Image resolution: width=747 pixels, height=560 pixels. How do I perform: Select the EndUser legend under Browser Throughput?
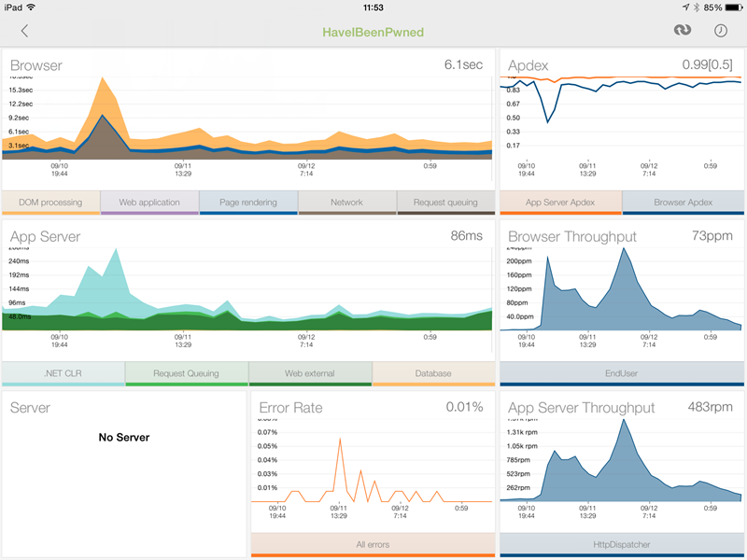click(623, 372)
